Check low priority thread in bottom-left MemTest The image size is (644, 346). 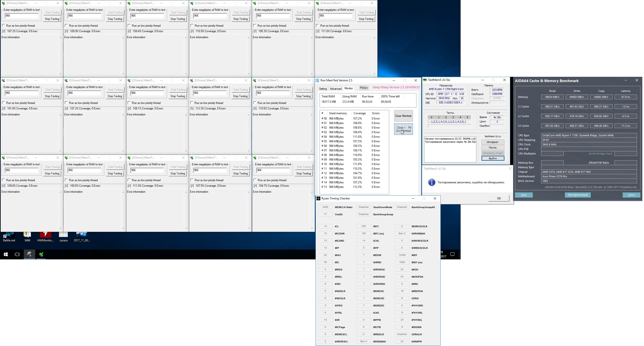click(4, 180)
